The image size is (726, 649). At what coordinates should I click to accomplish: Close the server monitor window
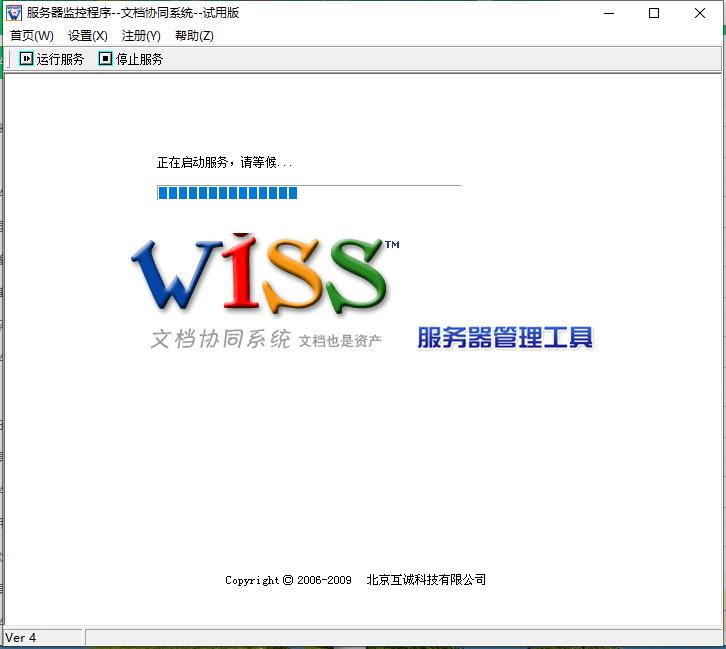pos(700,13)
